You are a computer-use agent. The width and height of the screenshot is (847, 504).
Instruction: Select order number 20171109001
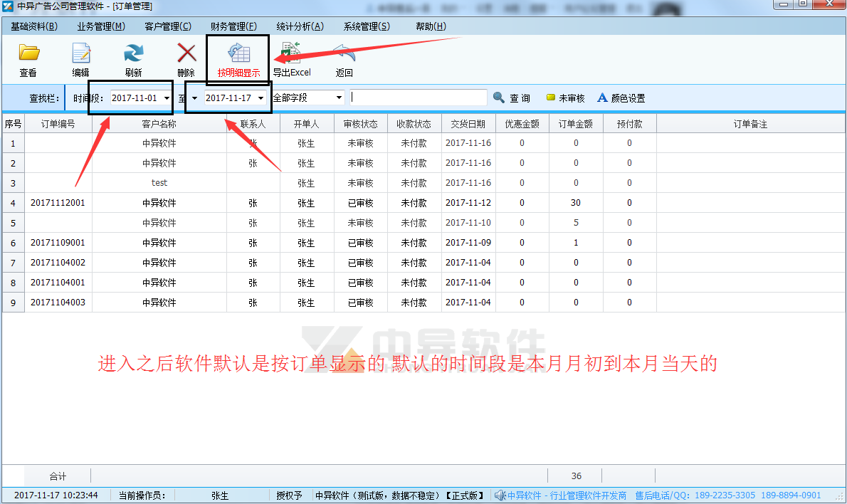[x=58, y=243]
